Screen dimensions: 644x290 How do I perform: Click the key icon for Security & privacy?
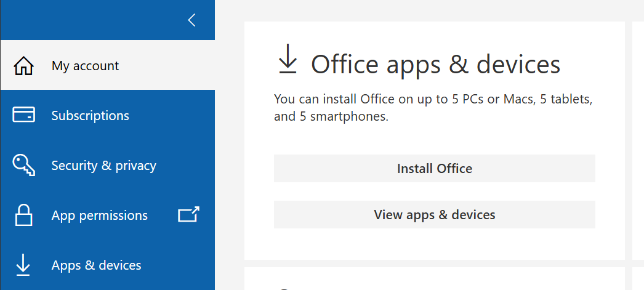24,165
